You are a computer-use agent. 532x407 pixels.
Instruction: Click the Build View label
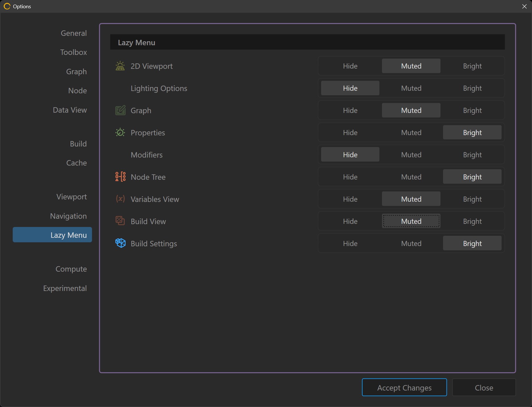coord(148,221)
